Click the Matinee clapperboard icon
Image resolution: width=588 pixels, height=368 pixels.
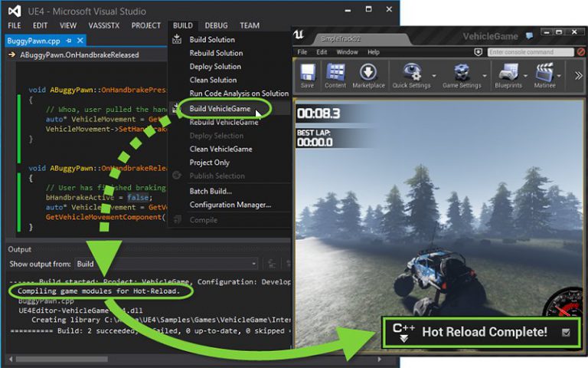pos(544,72)
